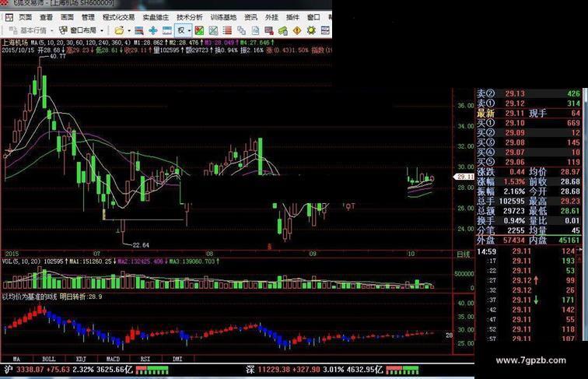588x379 pixels.
Task: Open the 画面 menu
Action: pyautogui.click(x=67, y=17)
